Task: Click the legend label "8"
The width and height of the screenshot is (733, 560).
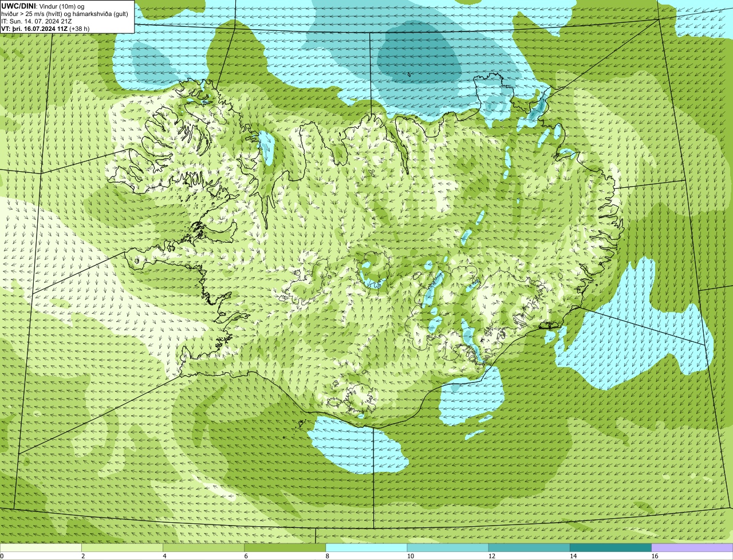Action: (x=327, y=556)
